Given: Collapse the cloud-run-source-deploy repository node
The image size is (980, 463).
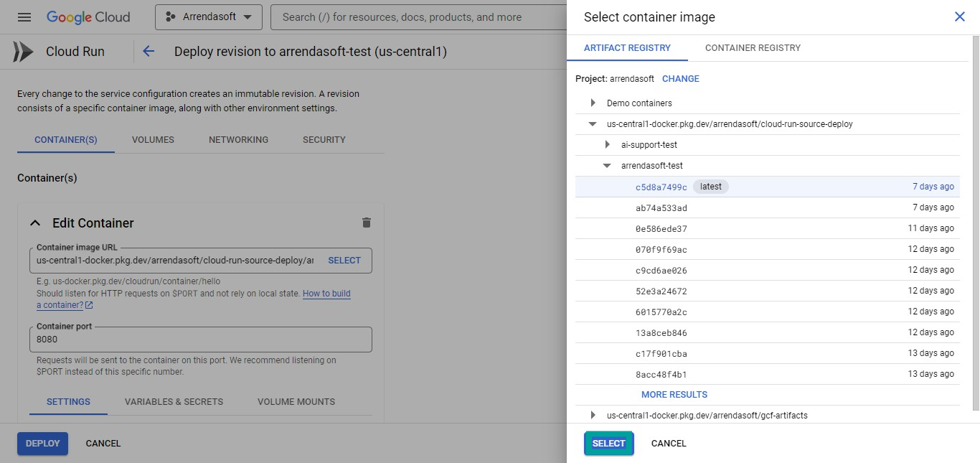Looking at the screenshot, I should [x=593, y=124].
